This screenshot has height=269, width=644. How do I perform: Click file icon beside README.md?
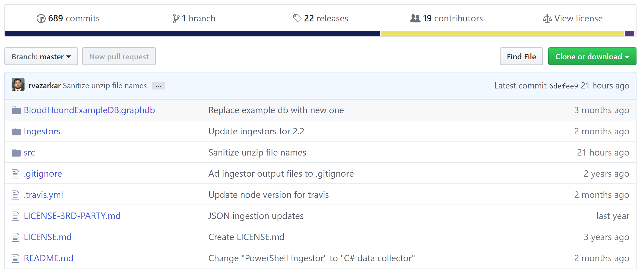click(15, 258)
